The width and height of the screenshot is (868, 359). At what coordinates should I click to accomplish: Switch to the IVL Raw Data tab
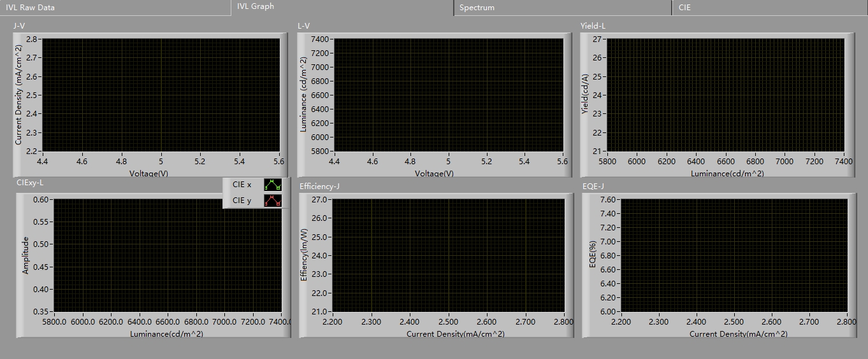point(31,8)
